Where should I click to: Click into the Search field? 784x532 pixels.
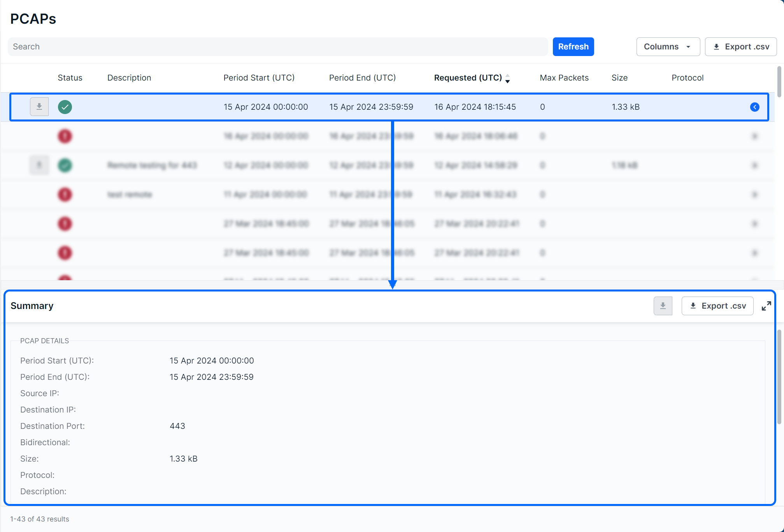277,47
